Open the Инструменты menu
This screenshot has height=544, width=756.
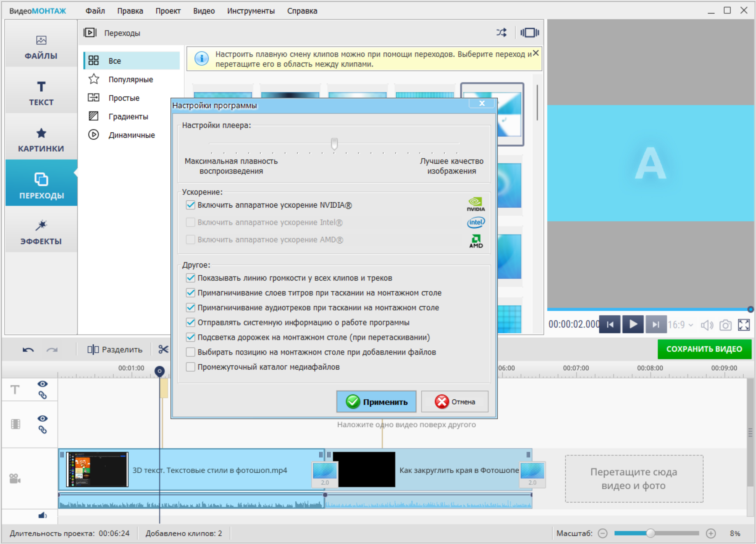coord(251,11)
